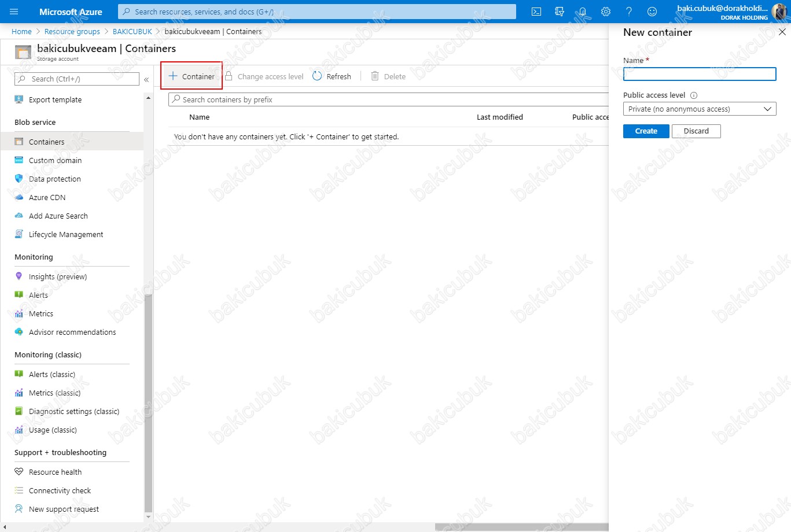Open the hamburger portal menu
The width and height of the screenshot is (791, 532).
tap(14, 12)
